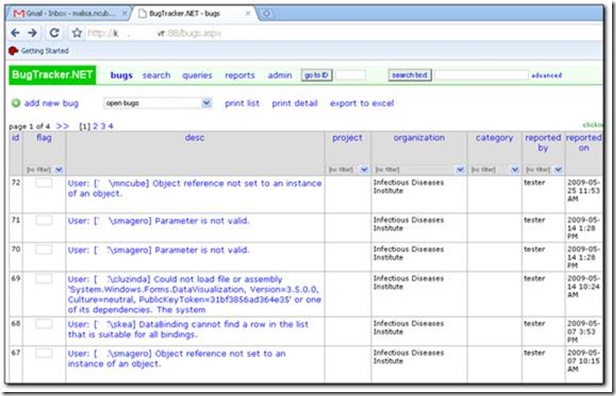Sort by the reported by column header
This screenshot has width=616, height=396.
[543, 143]
